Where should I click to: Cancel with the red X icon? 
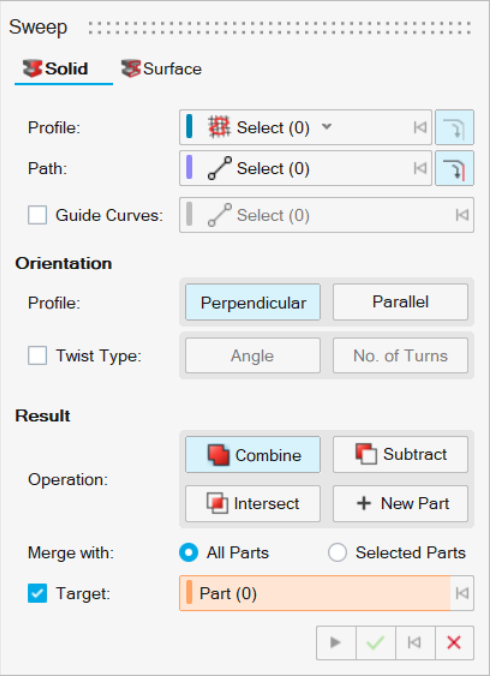coord(454,643)
